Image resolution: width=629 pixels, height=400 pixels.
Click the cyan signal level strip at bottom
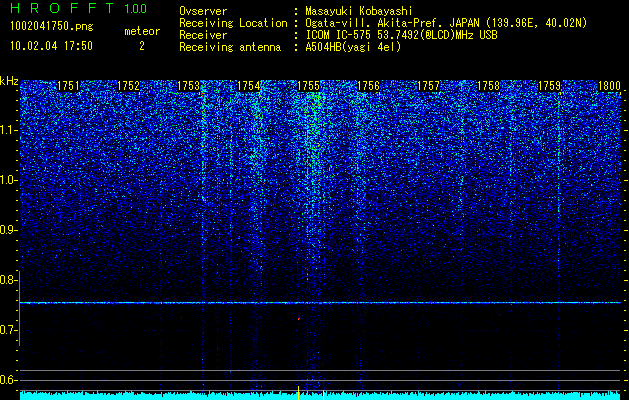320,396
